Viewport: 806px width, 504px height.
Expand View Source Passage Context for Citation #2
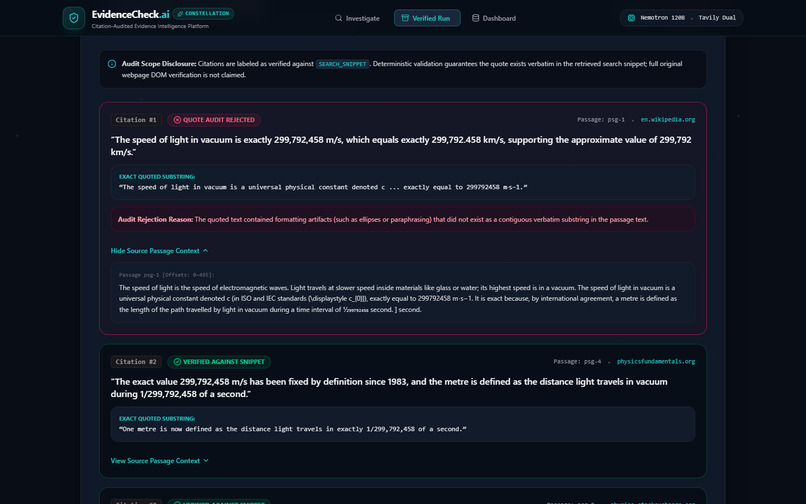pyautogui.click(x=160, y=461)
